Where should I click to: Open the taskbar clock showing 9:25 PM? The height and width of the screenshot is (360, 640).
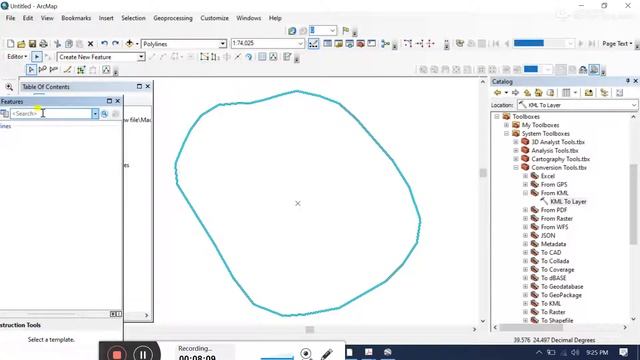point(597,352)
